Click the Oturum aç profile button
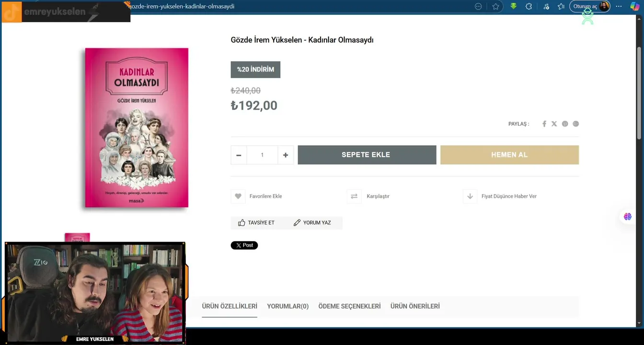The width and height of the screenshot is (644, 345). 590,6
